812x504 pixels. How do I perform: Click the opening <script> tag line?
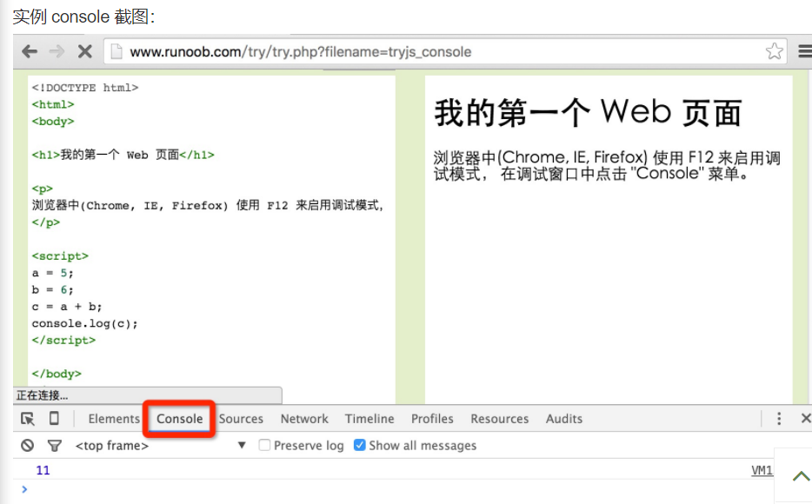point(60,256)
